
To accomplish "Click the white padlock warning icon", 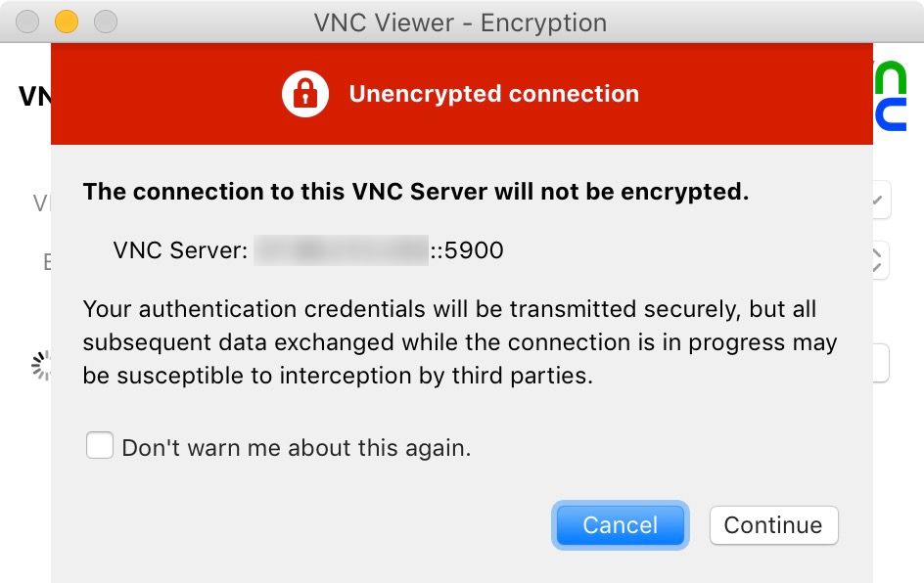I will click(x=304, y=94).
